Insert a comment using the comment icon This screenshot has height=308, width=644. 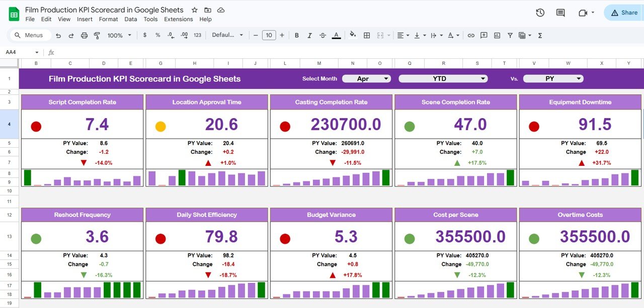pyautogui.click(x=484, y=35)
